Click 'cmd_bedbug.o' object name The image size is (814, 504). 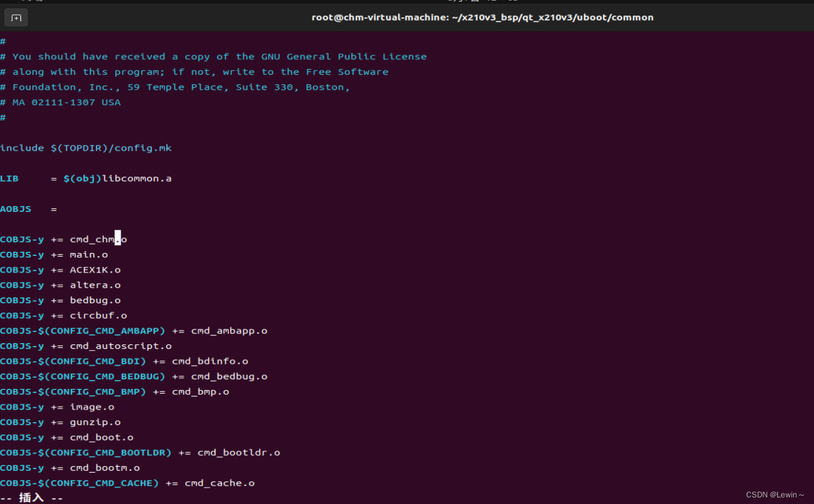coord(229,376)
